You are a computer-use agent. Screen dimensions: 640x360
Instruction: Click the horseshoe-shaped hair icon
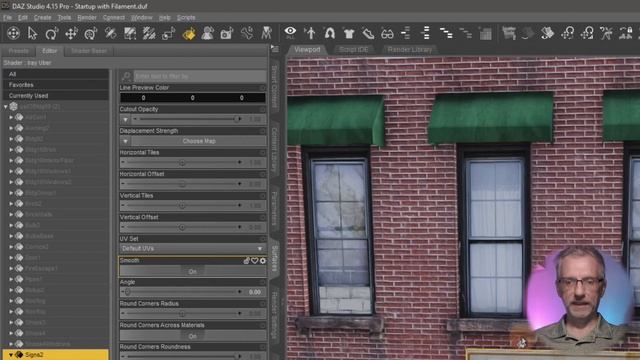click(329, 33)
